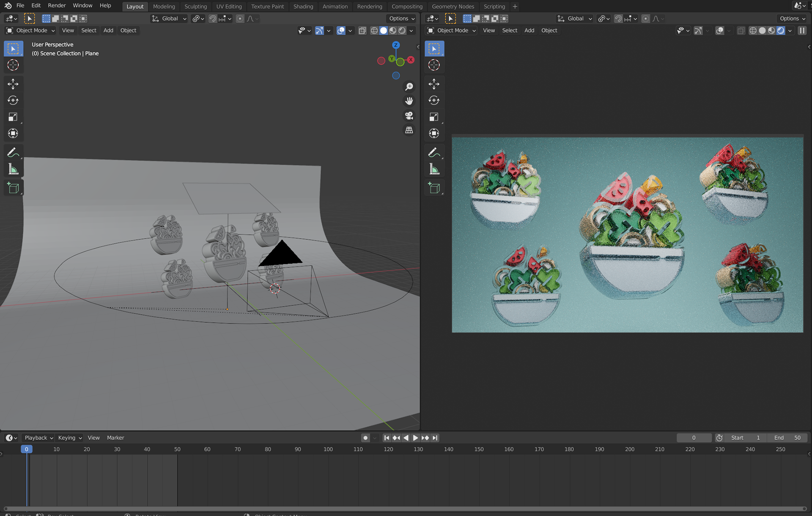The image size is (812, 516).
Task: Enable auto keying record button
Action: point(365,438)
